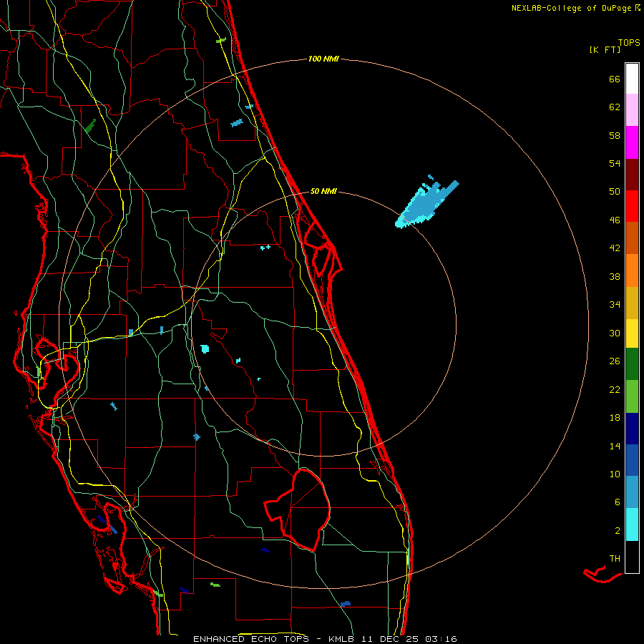
Task: Click the burnt orange 42 kft legend swatch
Action: coord(632,238)
